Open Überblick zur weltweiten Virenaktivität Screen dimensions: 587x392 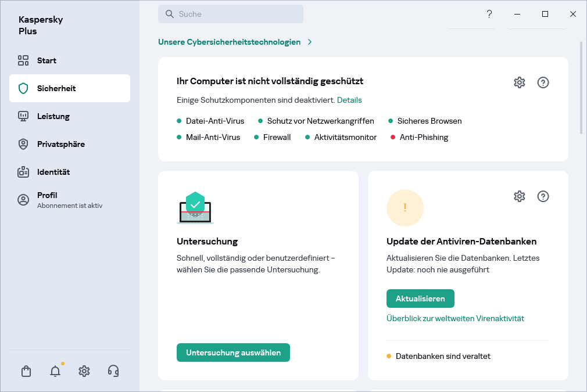click(455, 318)
